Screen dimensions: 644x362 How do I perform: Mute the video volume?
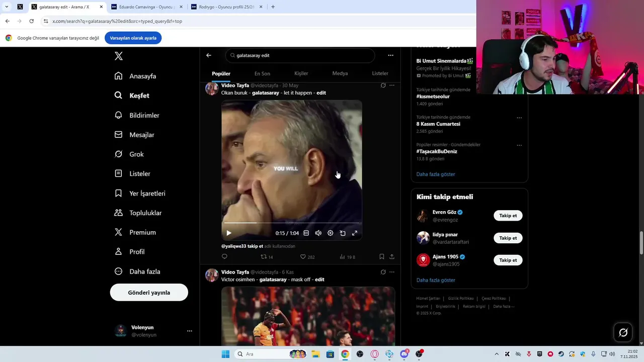[318, 233]
